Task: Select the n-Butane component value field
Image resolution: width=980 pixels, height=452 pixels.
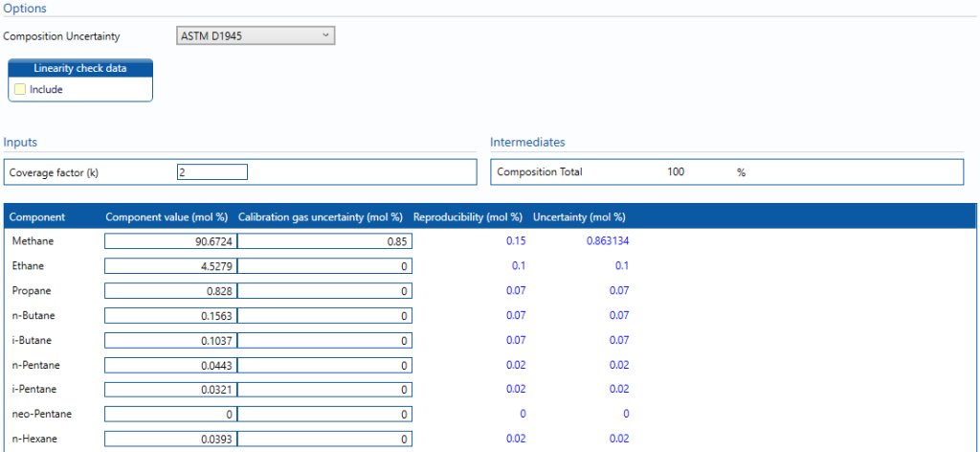Action: point(170,315)
